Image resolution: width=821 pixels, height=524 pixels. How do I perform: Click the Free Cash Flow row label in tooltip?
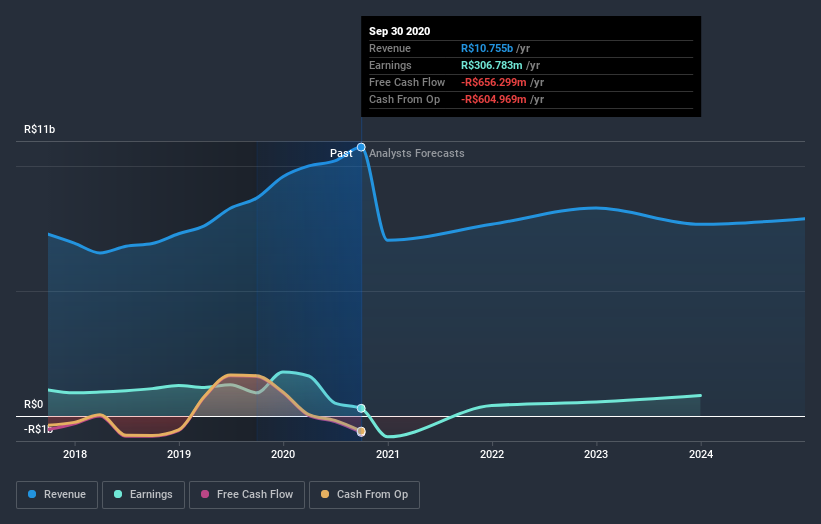pos(407,82)
